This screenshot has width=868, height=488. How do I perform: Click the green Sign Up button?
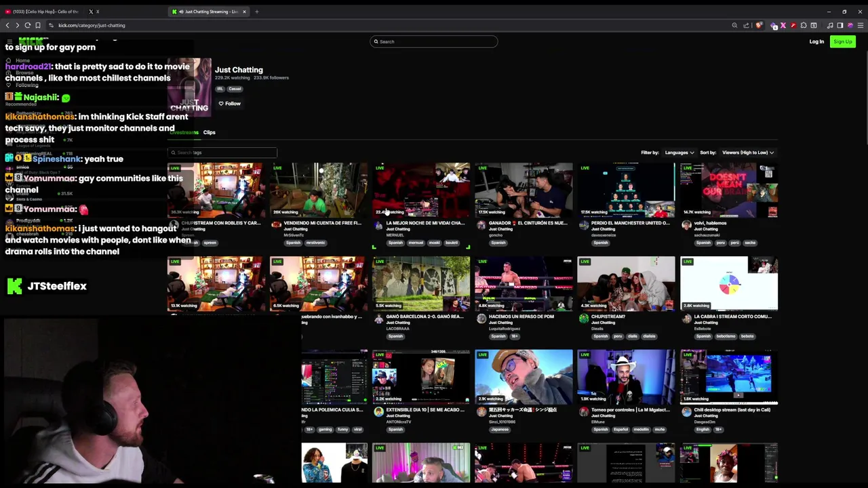843,41
